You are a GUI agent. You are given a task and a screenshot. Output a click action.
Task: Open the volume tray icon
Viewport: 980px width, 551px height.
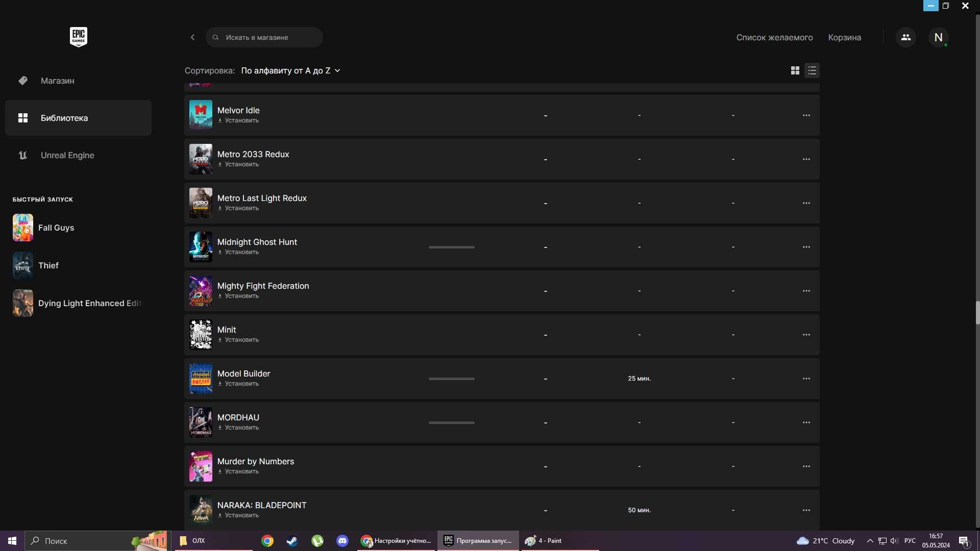894,541
